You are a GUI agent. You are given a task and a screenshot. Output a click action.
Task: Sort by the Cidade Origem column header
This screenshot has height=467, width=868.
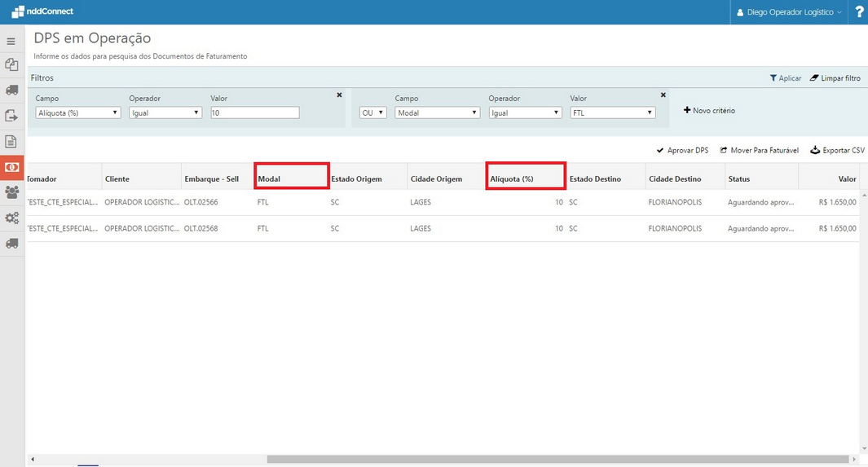click(436, 178)
